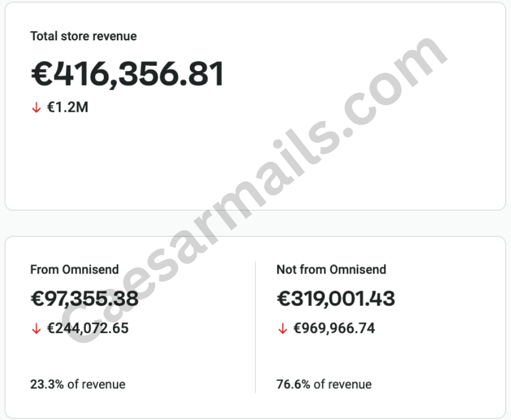Click the red decrease arrow next to €969,966.74

click(x=282, y=329)
